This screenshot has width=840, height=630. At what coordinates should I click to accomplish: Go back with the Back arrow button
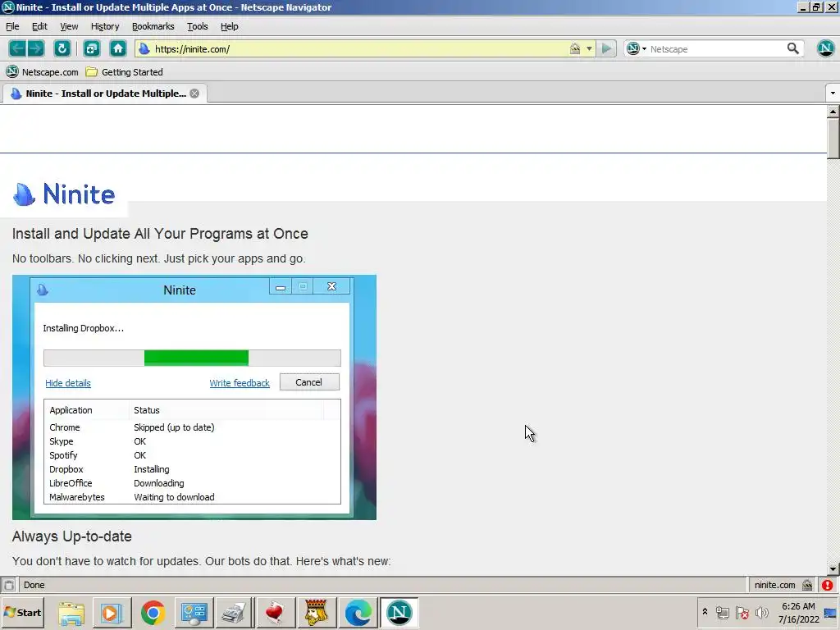[17, 48]
